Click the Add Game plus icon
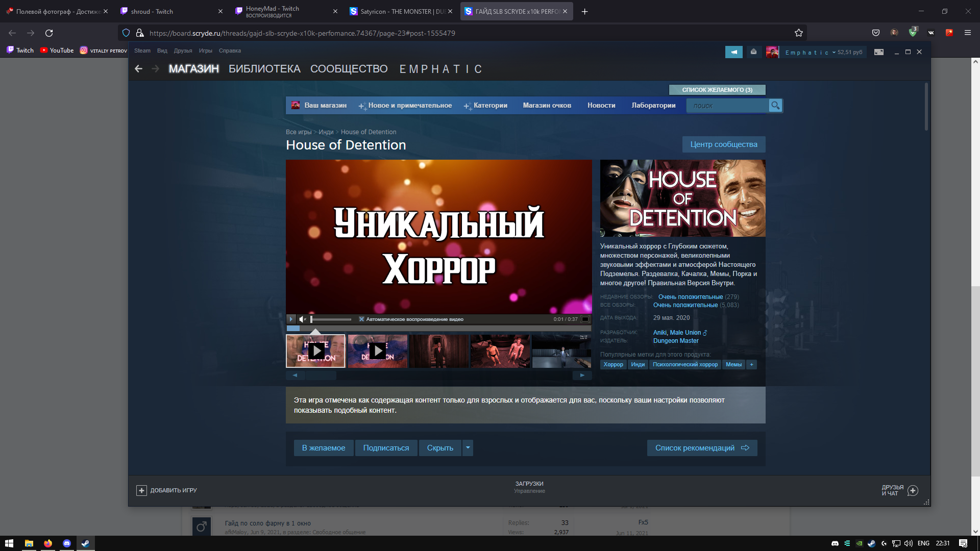980x551 pixels. [141, 490]
